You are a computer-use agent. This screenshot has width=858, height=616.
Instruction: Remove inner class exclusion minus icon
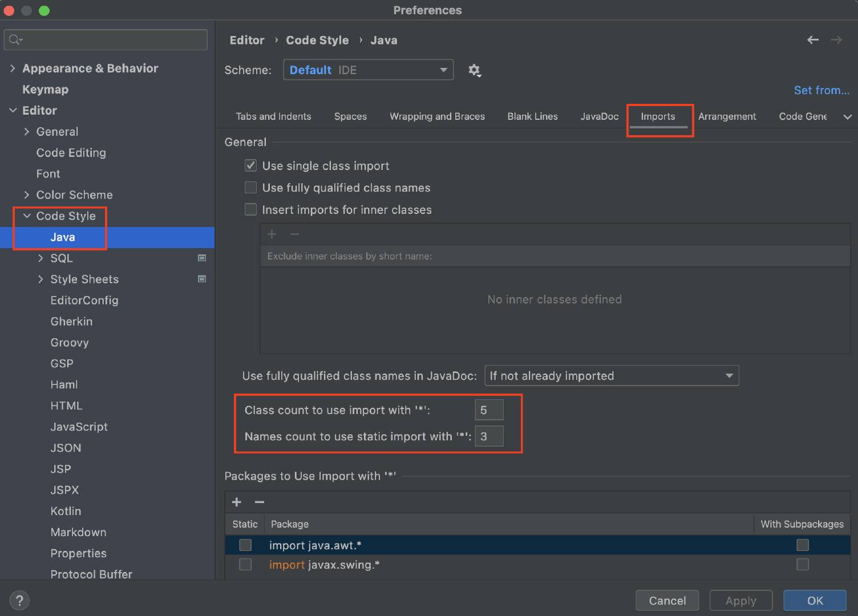point(294,234)
